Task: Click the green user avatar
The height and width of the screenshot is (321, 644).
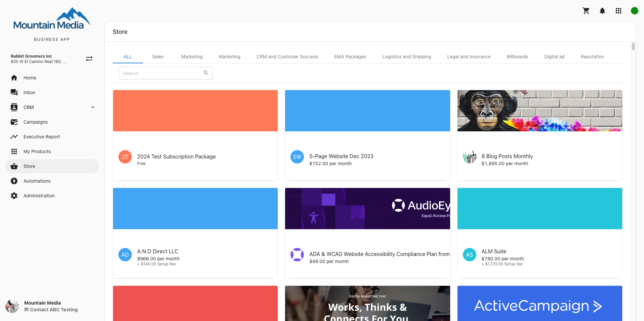Action: pyautogui.click(x=634, y=11)
